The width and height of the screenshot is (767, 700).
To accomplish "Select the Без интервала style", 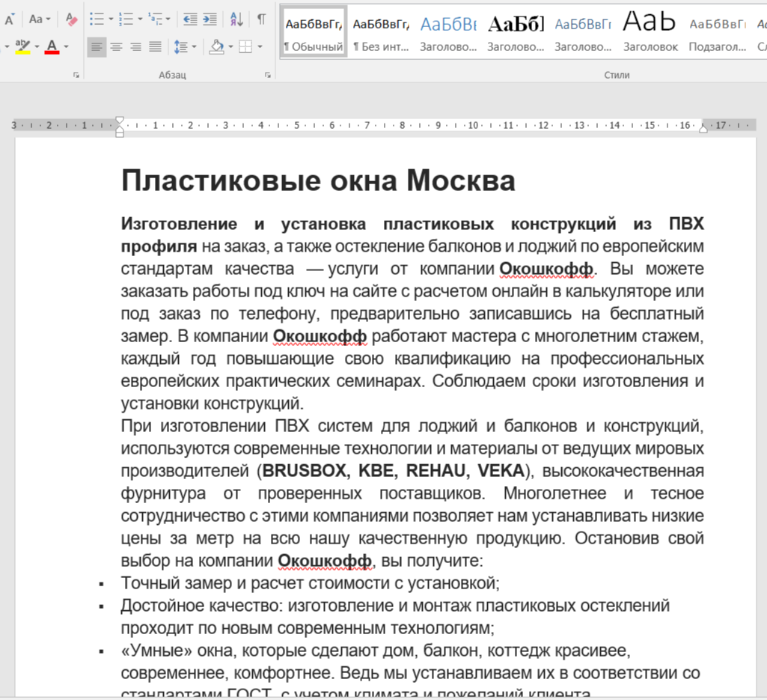I will (x=381, y=32).
